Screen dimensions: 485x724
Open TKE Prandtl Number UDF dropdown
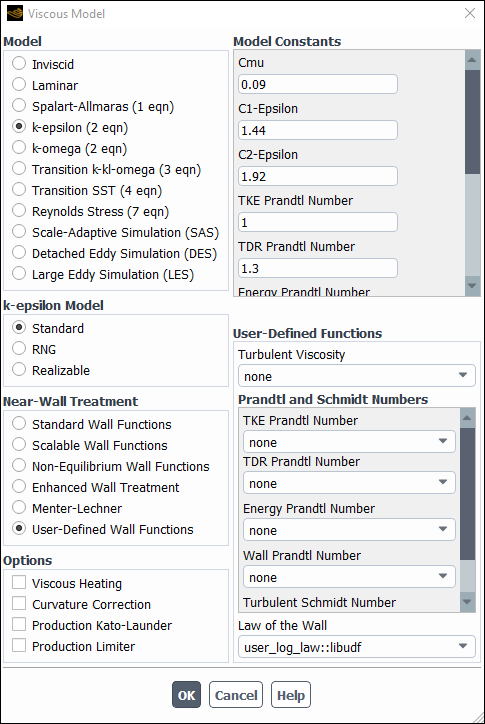349,442
